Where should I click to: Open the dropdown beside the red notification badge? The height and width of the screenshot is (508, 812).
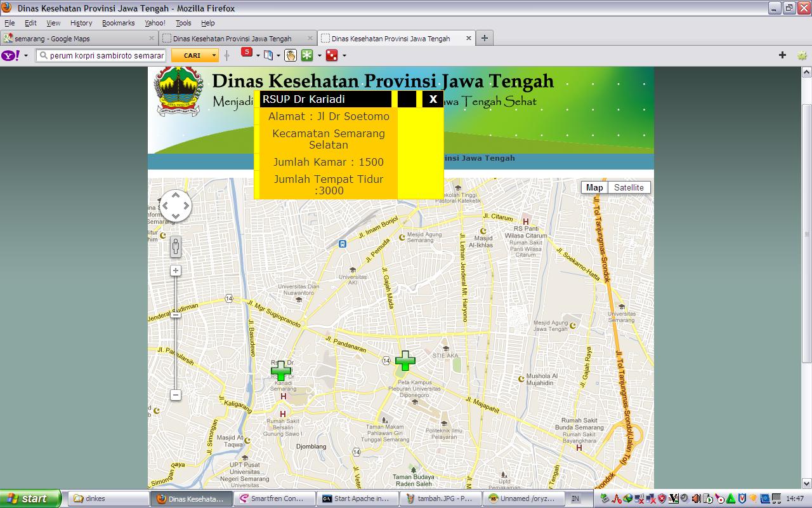click(258, 55)
